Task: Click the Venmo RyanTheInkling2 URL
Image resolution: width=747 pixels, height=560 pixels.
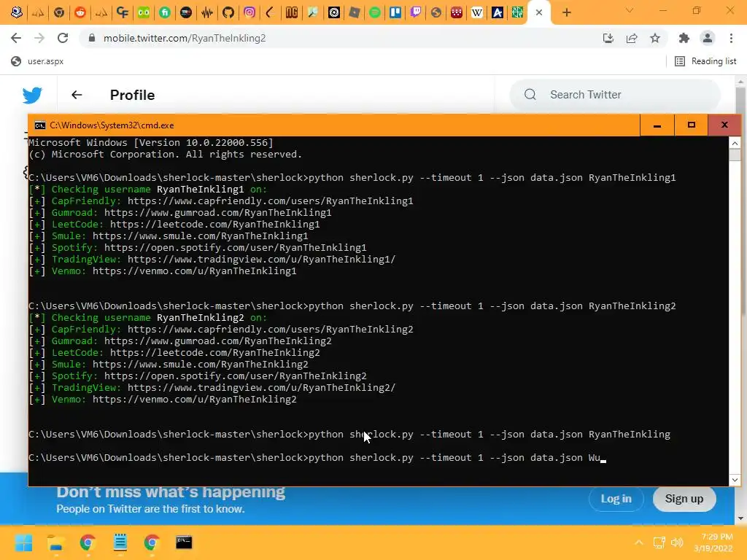Action: [194, 400]
